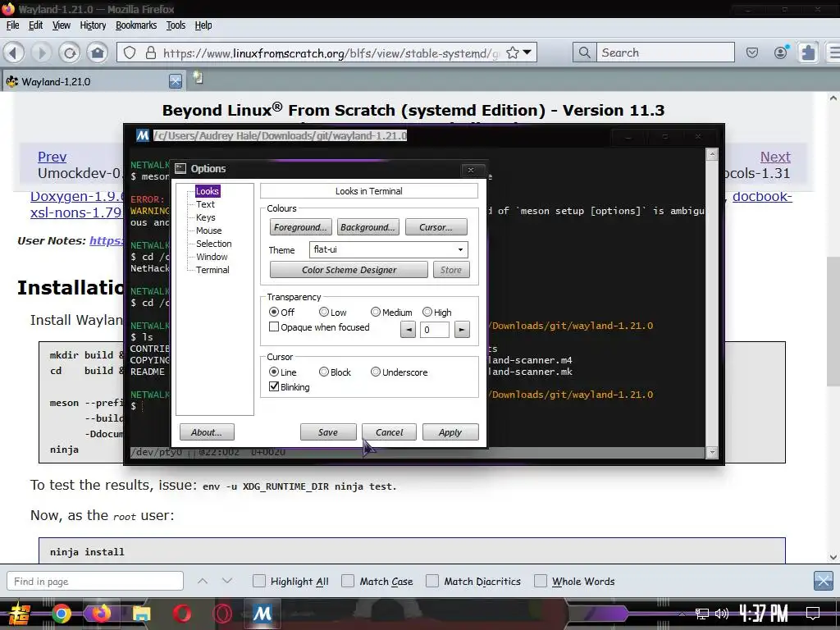Increase transparency with right arrow

pyautogui.click(x=462, y=330)
